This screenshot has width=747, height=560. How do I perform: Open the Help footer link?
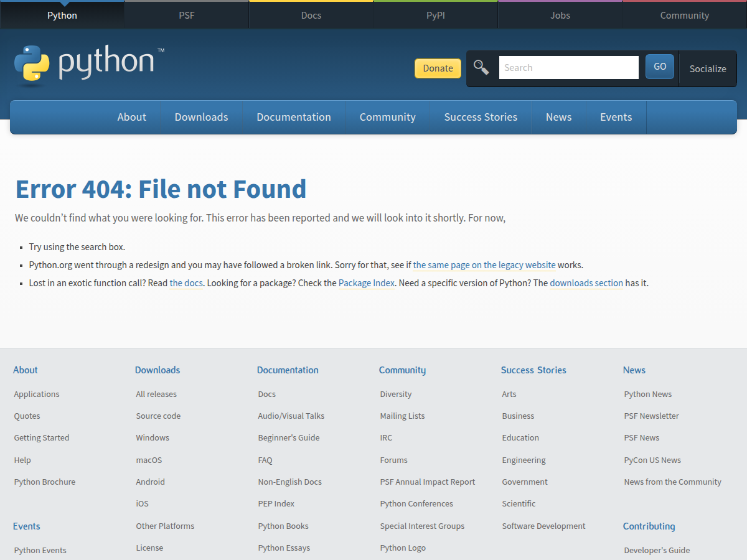click(x=22, y=460)
